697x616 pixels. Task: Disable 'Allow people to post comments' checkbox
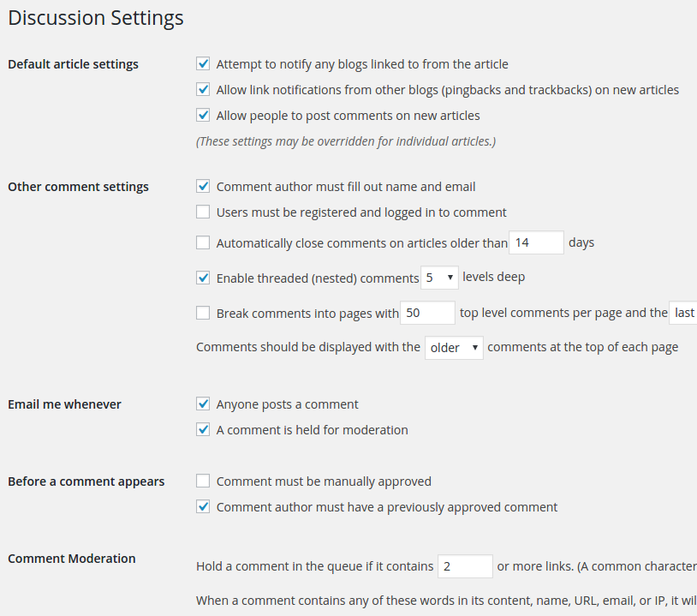[203, 116]
